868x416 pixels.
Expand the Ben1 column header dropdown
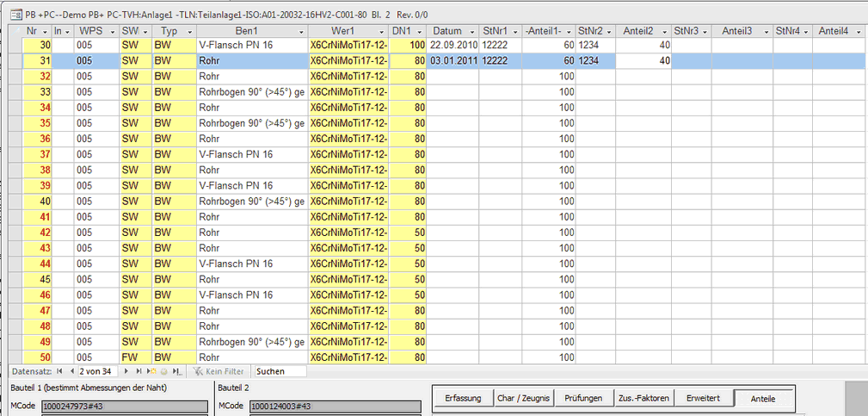[301, 31]
